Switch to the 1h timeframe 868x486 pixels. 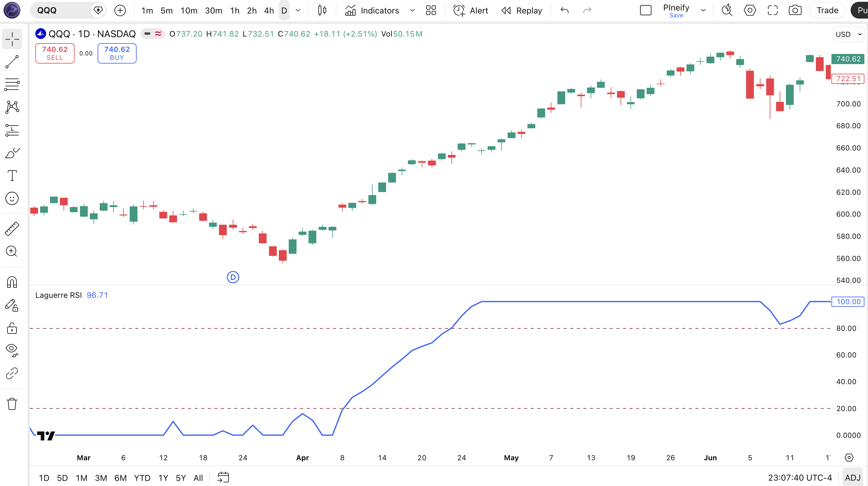235,10
